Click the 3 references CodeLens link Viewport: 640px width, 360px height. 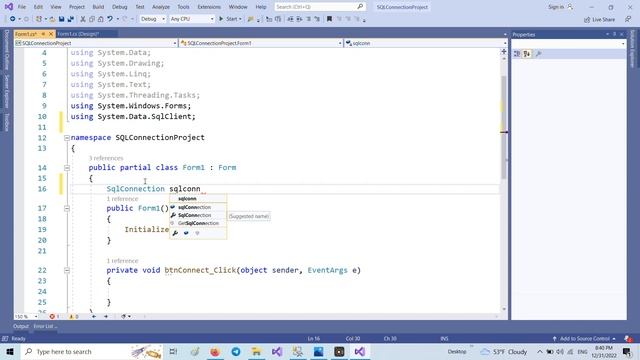[x=106, y=158]
